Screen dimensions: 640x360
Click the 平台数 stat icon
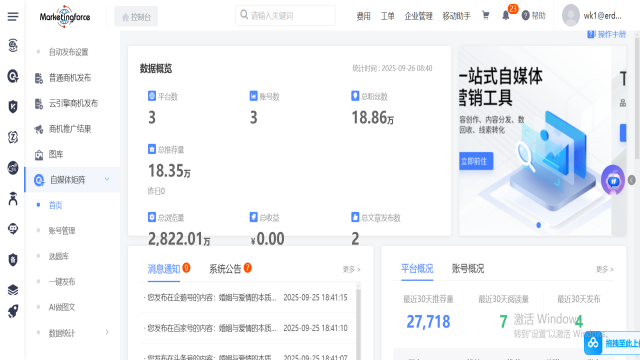(152, 96)
